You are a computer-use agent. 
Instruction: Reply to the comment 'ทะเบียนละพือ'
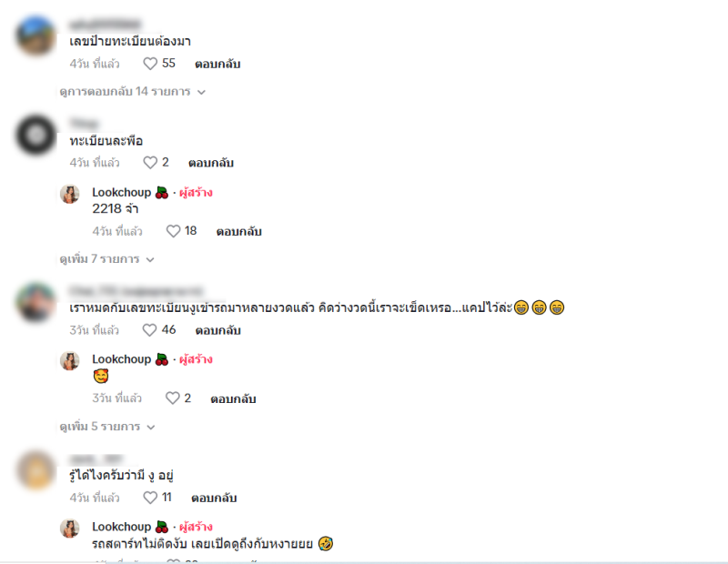[211, 163]
